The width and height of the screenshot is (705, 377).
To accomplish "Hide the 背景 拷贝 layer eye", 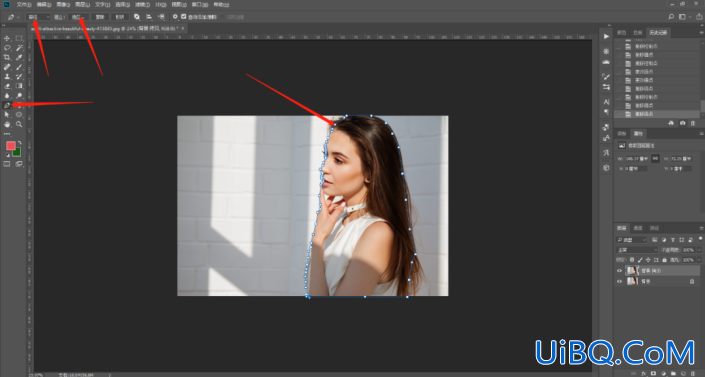I will (x=620, y=270).
